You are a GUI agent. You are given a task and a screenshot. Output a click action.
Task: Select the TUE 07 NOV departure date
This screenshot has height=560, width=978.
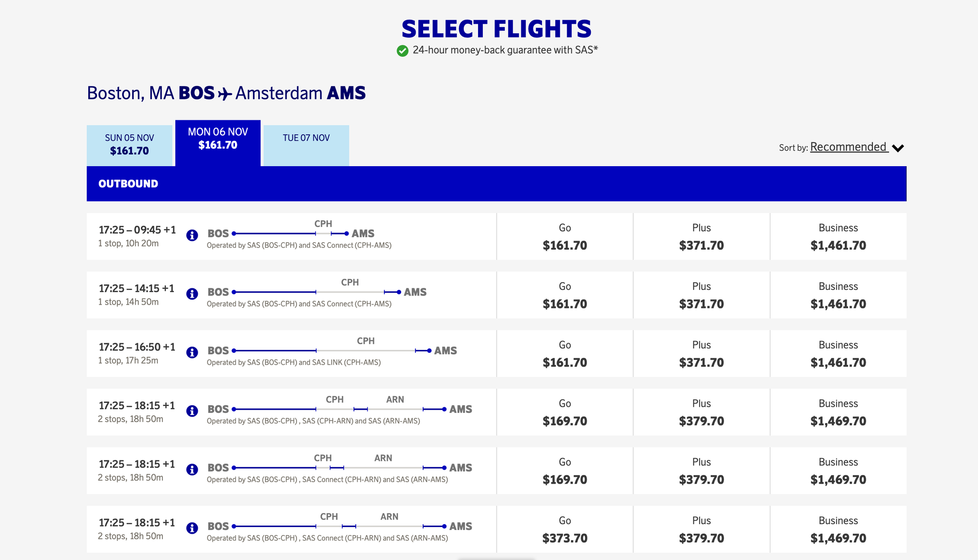[x=306, y=137]
